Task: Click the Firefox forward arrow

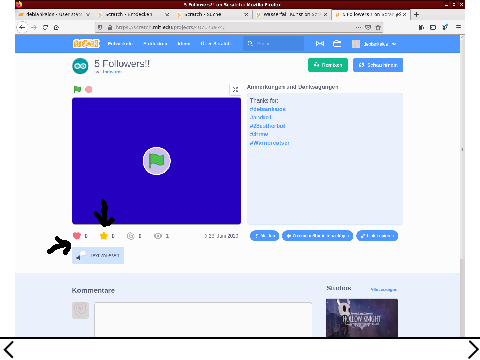Action: (x=34, y=27)
